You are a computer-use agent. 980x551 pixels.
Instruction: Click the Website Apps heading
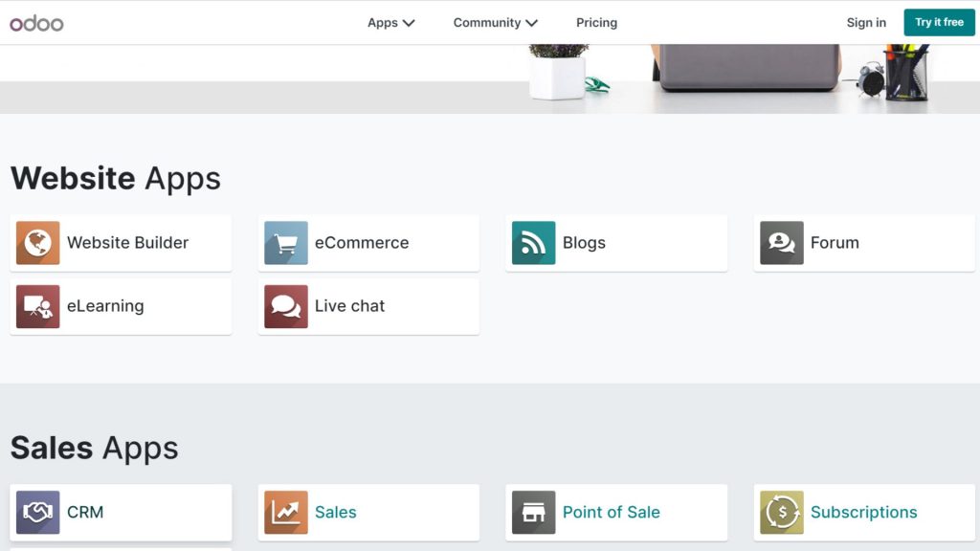[x=116, y=179]
